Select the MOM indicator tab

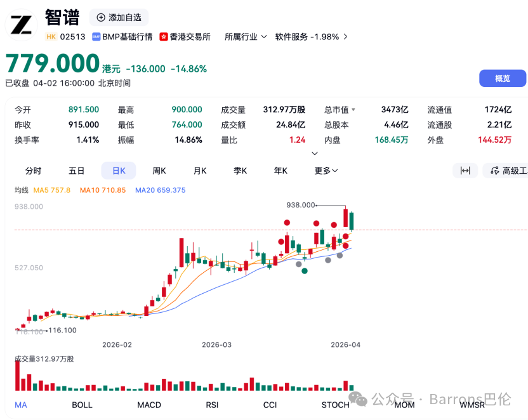[x=404, y=405]
